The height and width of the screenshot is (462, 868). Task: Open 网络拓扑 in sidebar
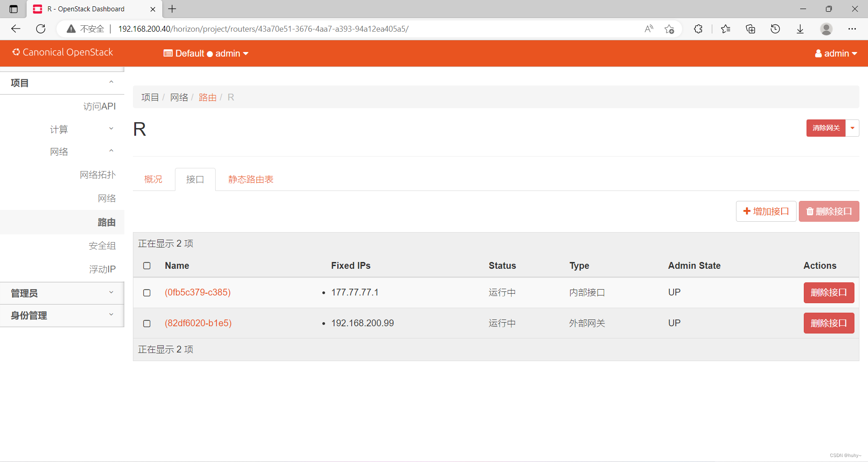(x=98, y=175)
